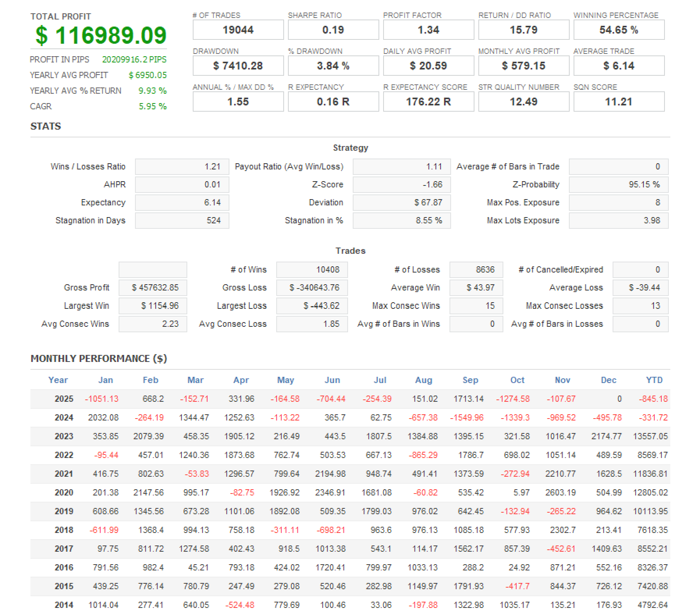This screenshot has width=700, height=613.
Task: Click the Drawdown value $ 7410.28
Action: point(238,66)
